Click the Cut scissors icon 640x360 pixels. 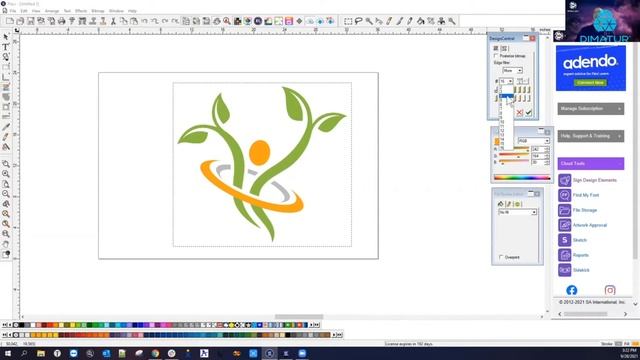(x=113, y=21)
